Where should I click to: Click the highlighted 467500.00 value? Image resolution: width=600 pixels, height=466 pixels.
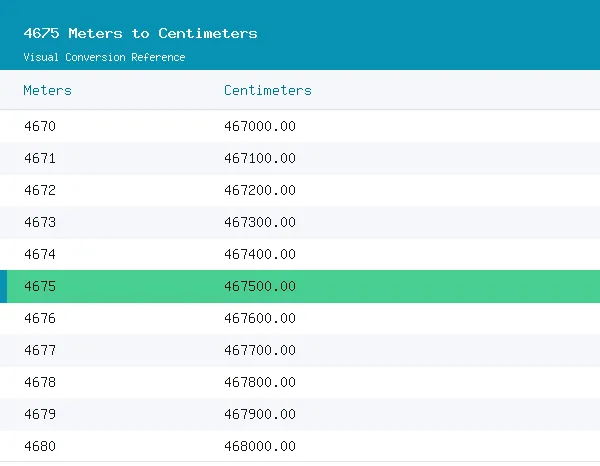(260, 286)
